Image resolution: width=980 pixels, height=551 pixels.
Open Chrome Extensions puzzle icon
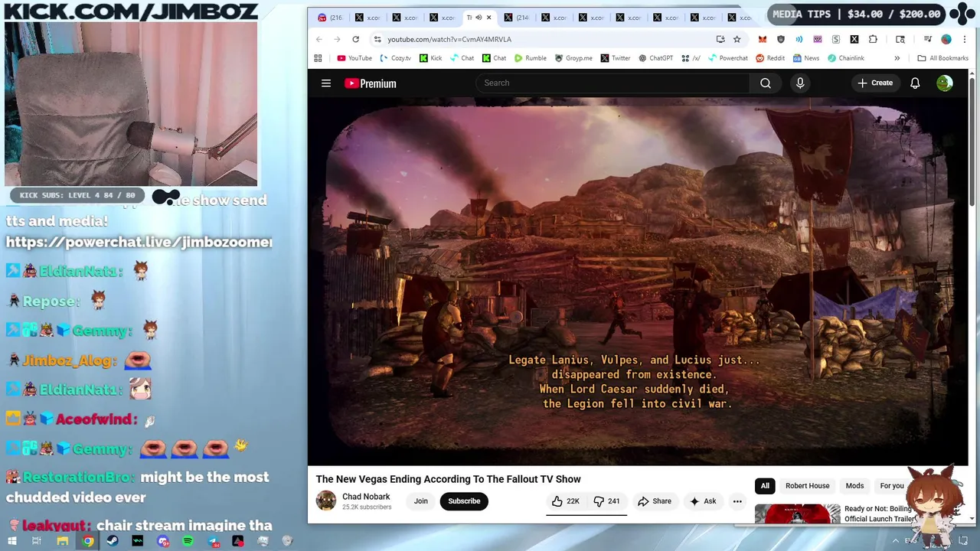coord(873,39)
